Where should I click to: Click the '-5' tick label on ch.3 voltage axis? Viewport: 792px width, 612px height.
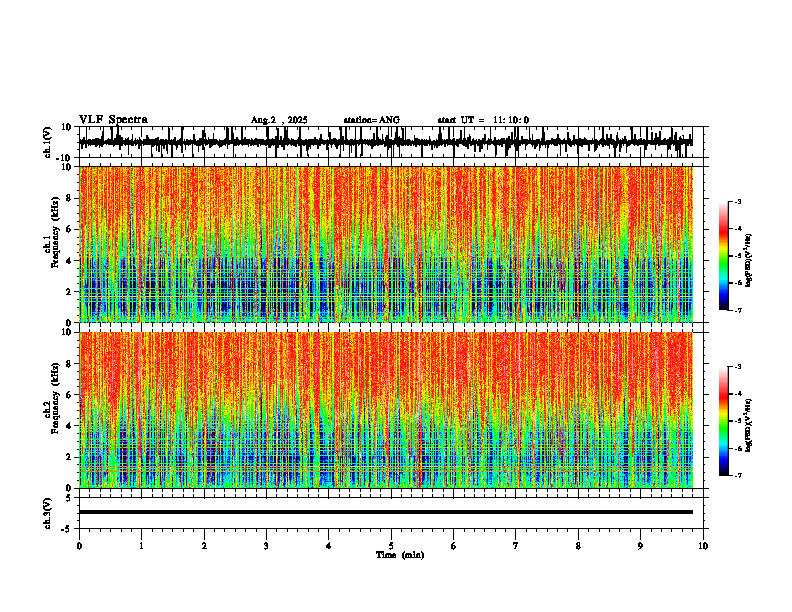click(66, 529)
